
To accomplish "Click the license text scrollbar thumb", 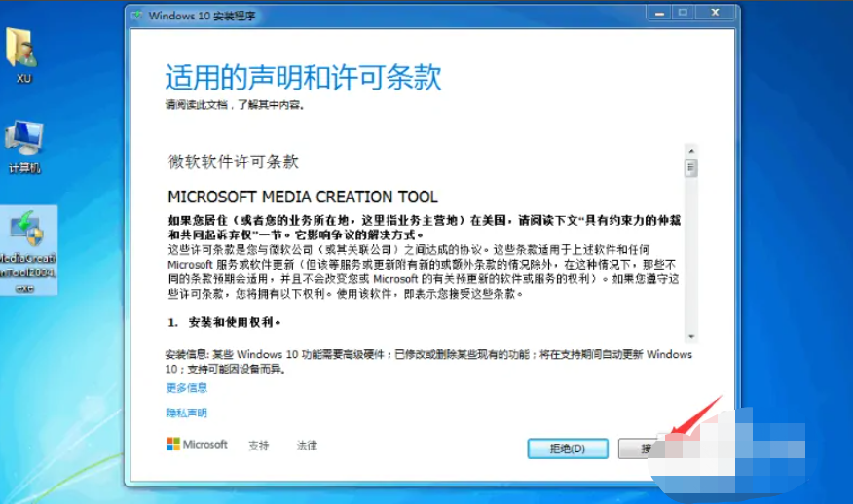I will (691, 168).
